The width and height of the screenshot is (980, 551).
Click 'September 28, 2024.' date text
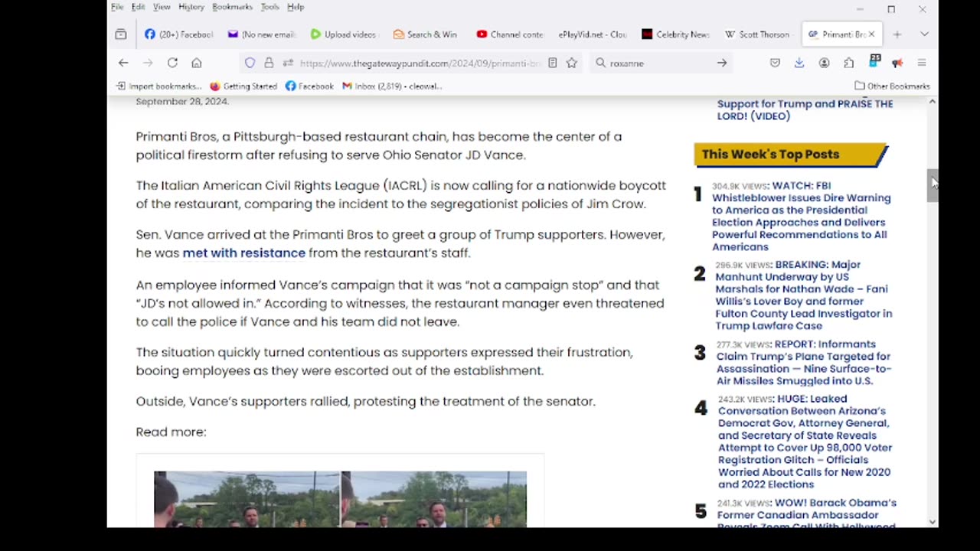(x=182, y=101)
